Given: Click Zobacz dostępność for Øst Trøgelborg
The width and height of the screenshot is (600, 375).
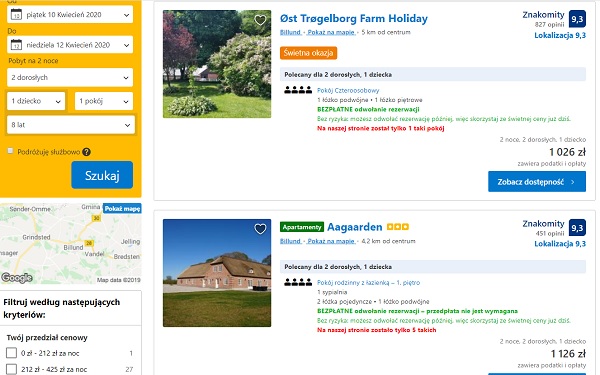Looking at the screenshot, I should [537, 182].
